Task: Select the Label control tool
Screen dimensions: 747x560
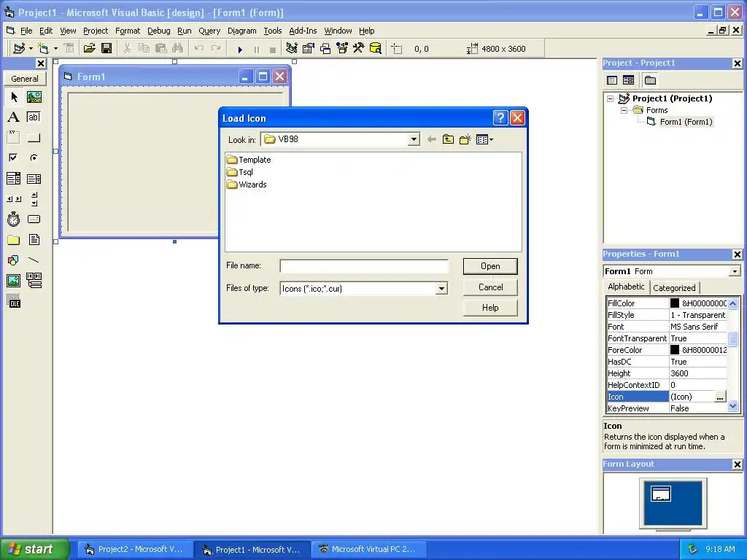Action: click(x=14, y=117)
